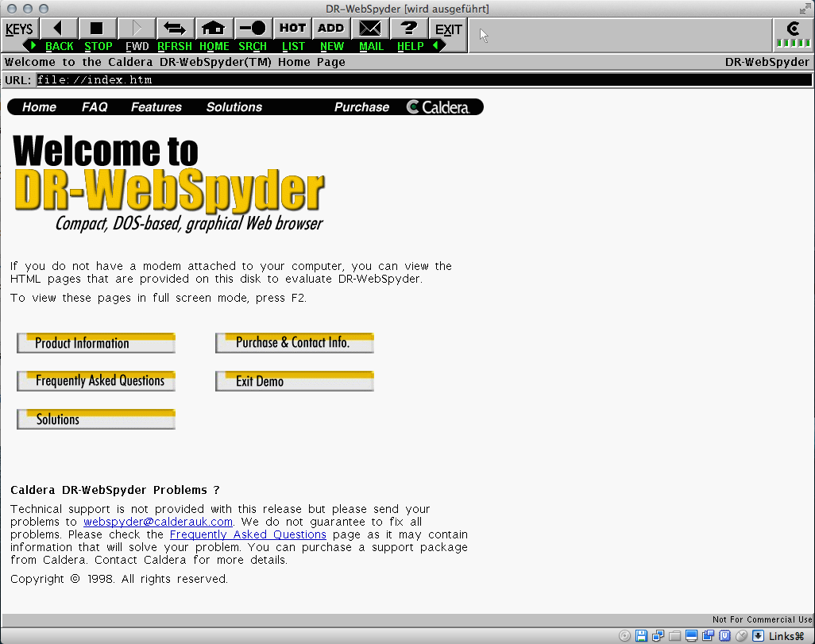Click the Purchase & Contact Info. button
Image resolution: width=815 pixels, height=644 pixels.
pyautogui.click(x=295, y=343)
